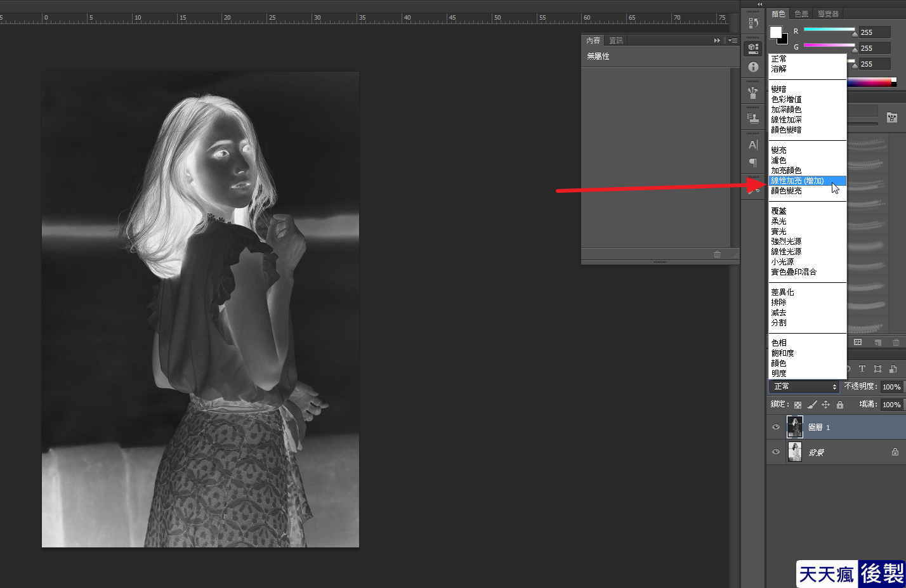Choose 明度 blend mode
This screenshot has height=588, width=906.
click(807, 374)
